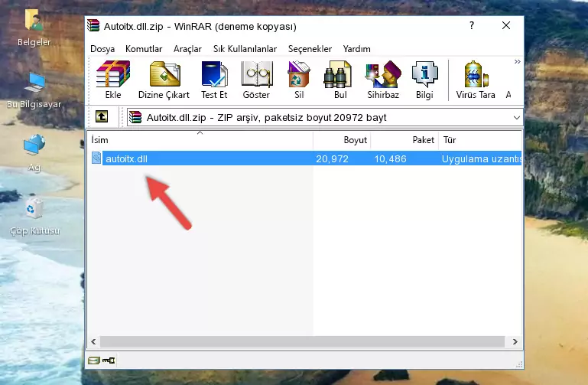Viewport: 588px width, 385px height.
Task: Select the Ağ network desktop icon
Action: coord(34,145)
